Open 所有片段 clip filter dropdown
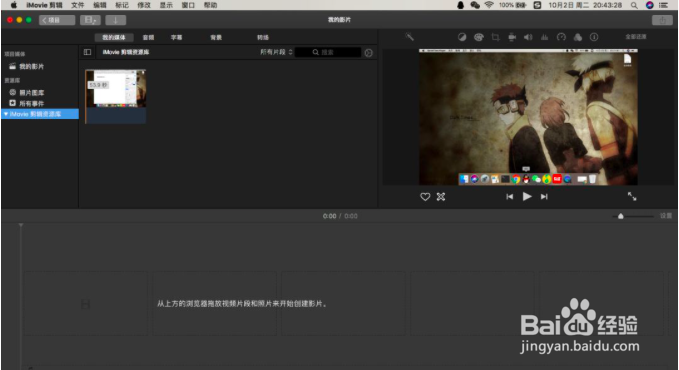This screenshot has width=679, height=370. coord(276,52)
